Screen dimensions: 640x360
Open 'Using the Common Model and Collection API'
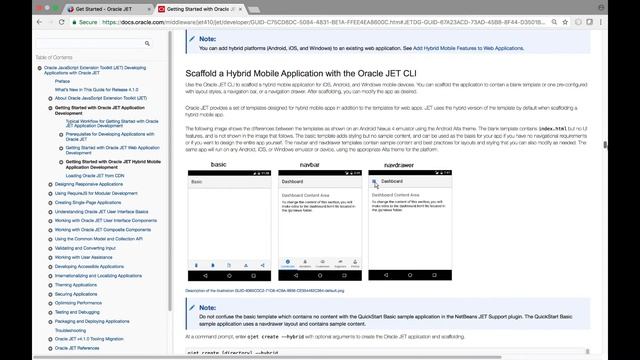tap(98, 239)
